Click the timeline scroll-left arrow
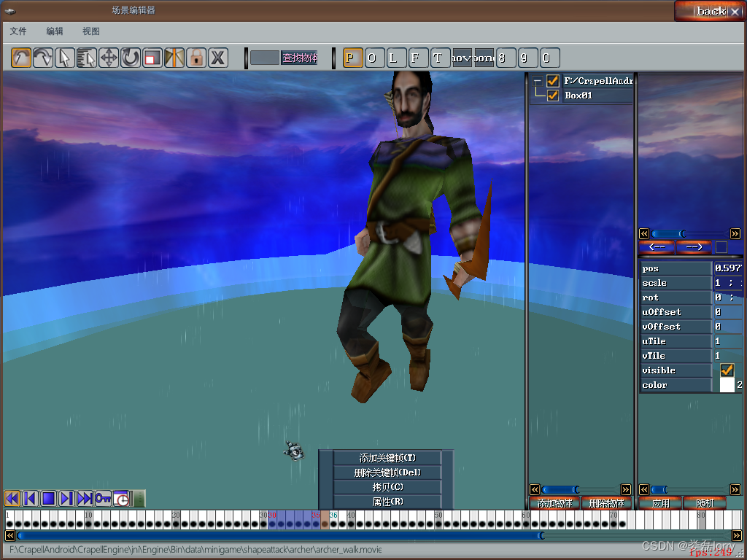 click(x=10, y=535)
